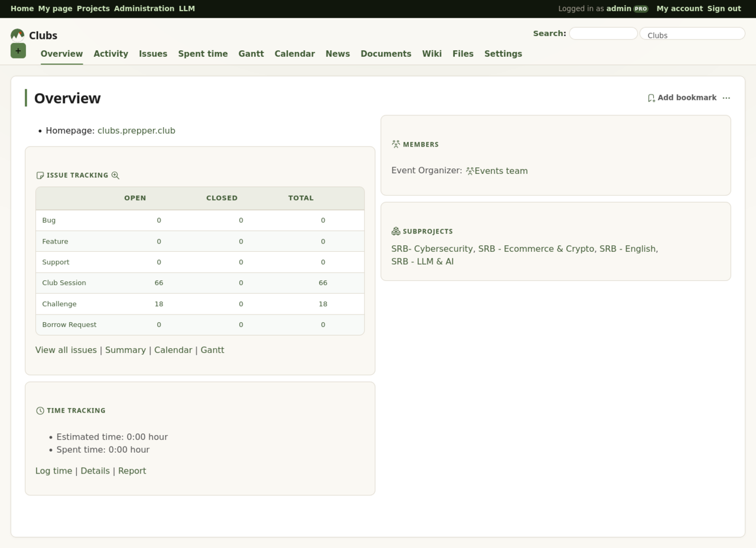Viewport: 756px width, 548px height.
Task: Open My page in top menu
Action: pyautogui.click(x=55, y=8)
